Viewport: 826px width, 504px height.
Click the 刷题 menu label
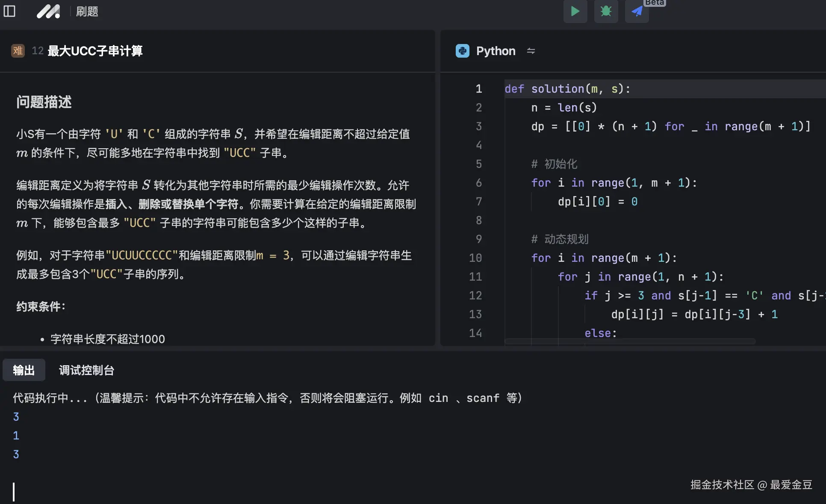pos(87,12)
